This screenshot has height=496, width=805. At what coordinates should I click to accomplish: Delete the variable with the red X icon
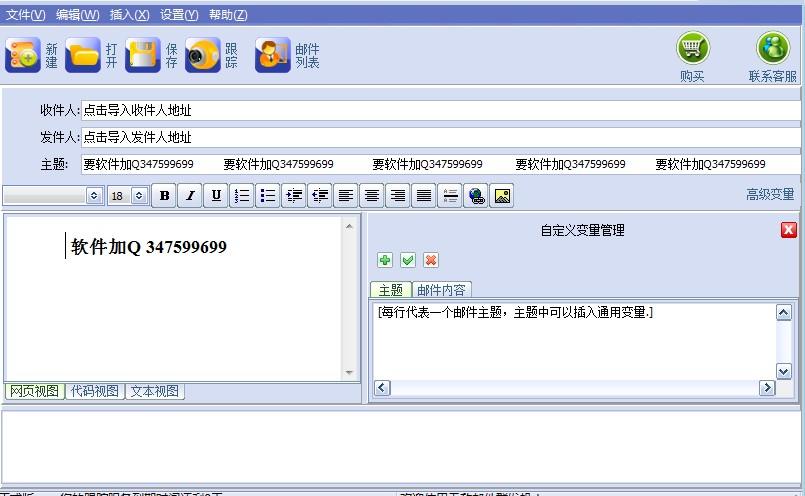(431, 260)
